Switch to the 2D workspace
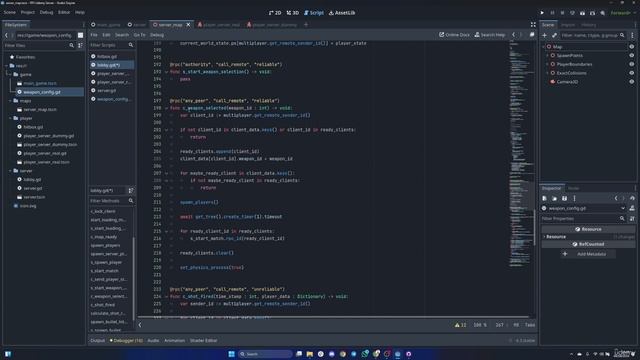The image size is (640, 360). (275, 13)
